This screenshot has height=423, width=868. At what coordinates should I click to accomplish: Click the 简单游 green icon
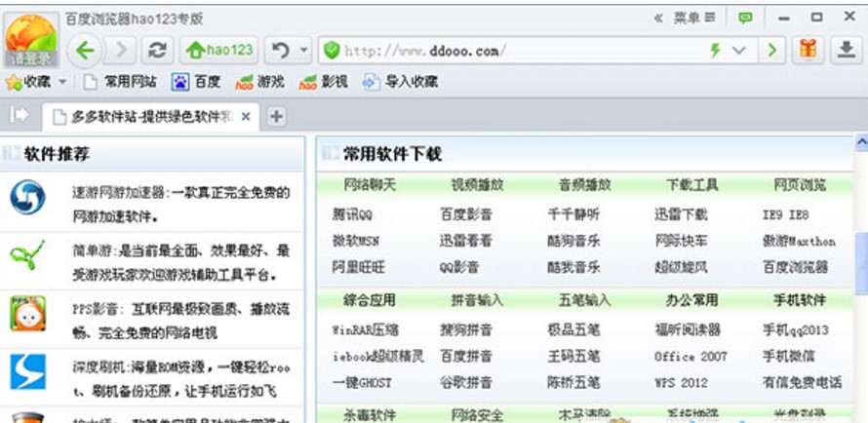[26, 255]
